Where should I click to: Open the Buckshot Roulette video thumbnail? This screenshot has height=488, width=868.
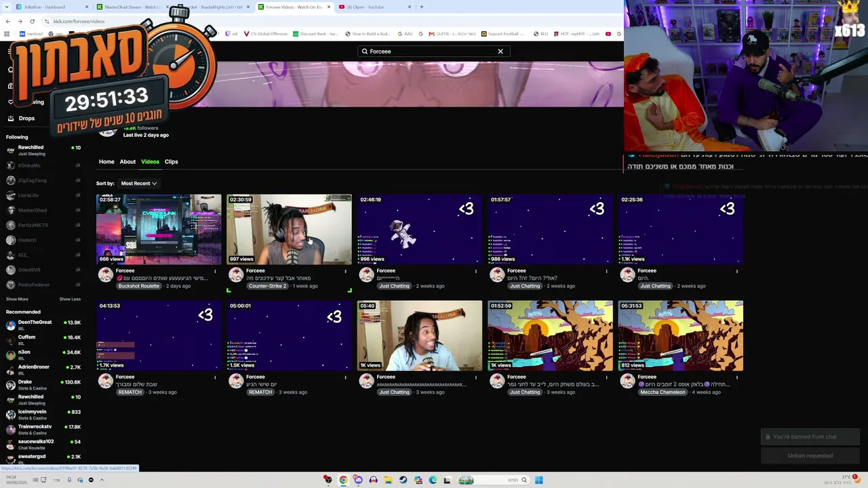click(159, 229)
